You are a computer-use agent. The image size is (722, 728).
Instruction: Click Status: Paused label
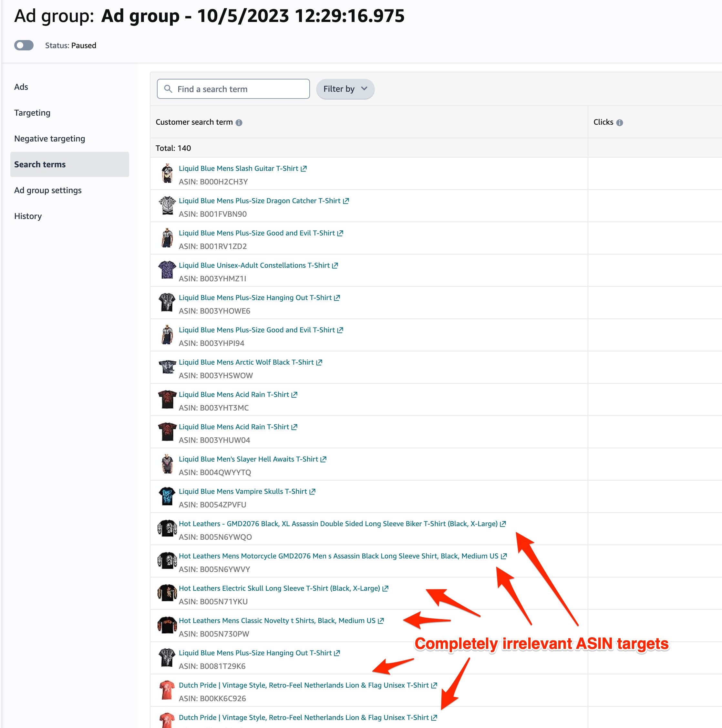(x=71, y=45)
